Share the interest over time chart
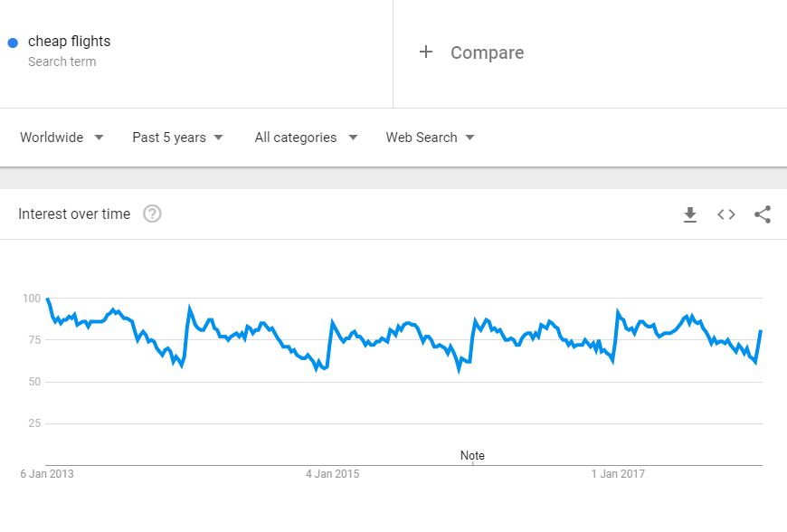This screenshot has width=787, height=532. 763,214
